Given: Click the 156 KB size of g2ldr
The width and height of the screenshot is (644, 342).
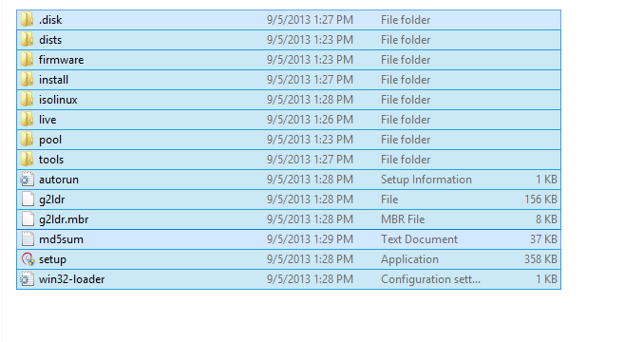Looking at the screenshot, I should point(540,199).
